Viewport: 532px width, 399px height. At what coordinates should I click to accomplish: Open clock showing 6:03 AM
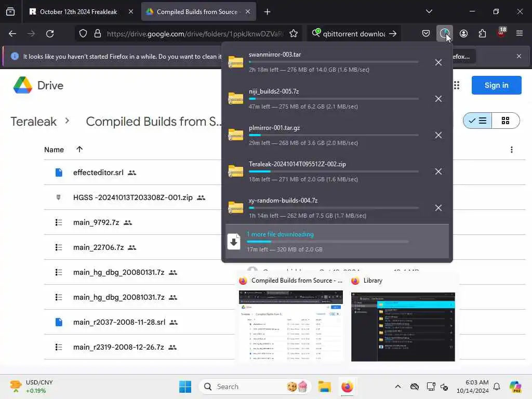(472, 387)
